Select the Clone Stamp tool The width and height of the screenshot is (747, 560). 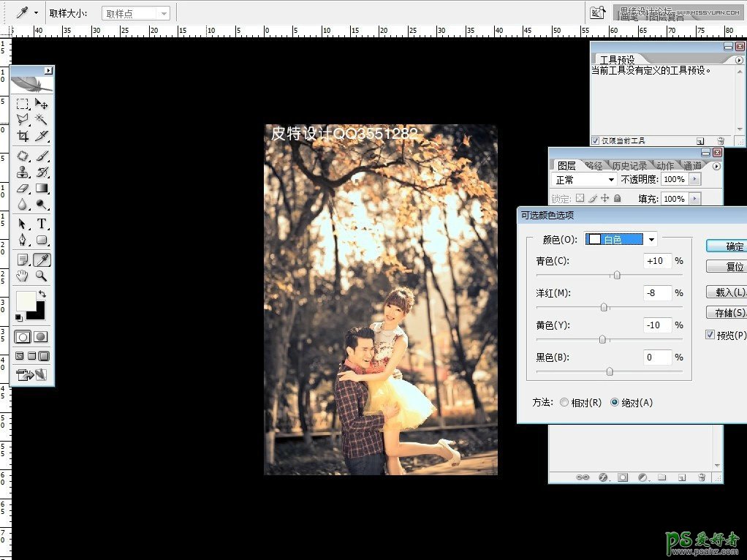[23, 173]
